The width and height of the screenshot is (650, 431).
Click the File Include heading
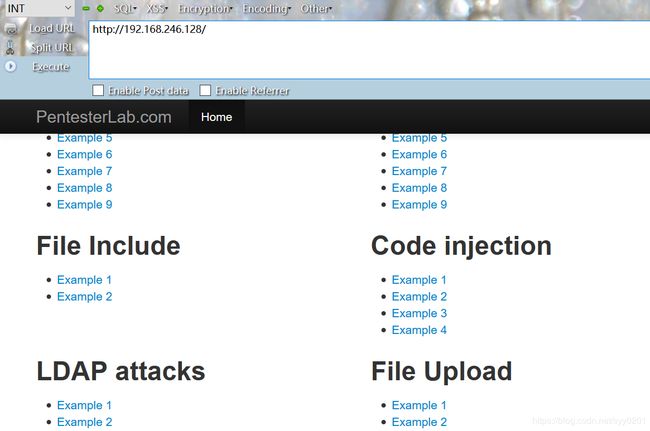(x=109, y=246)
